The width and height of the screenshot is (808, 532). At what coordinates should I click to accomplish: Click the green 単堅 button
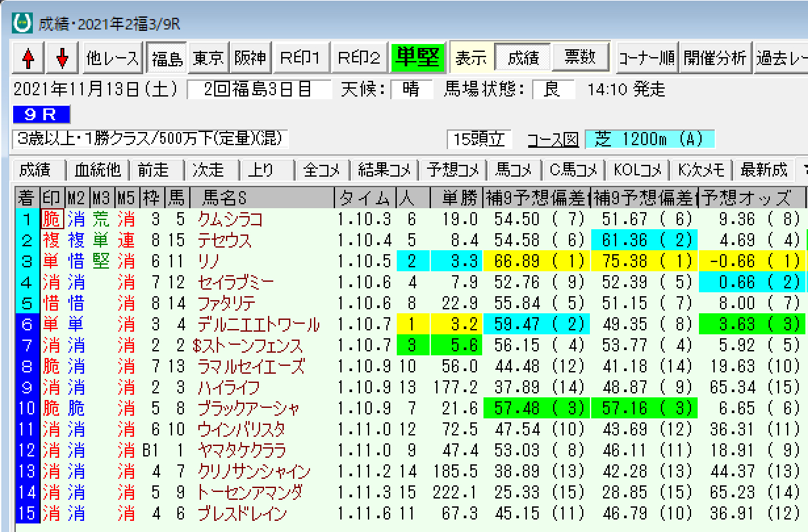(418, 58)
